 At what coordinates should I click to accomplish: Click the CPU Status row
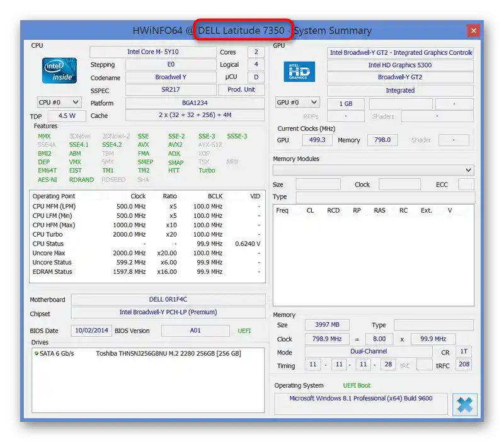point(147,244)
